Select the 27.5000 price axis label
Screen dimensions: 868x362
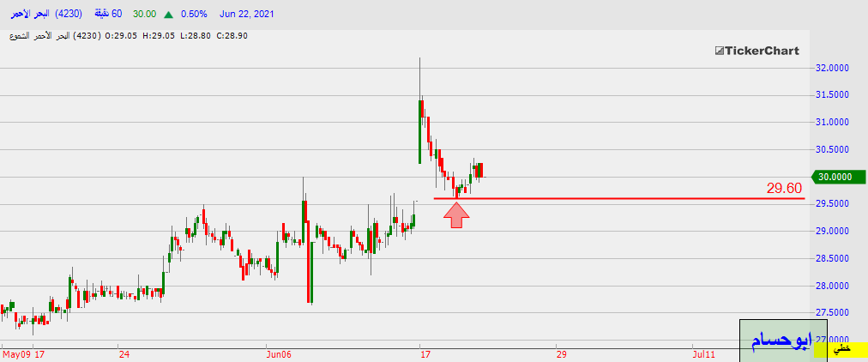pyautogui.click(x=834, y=313)
